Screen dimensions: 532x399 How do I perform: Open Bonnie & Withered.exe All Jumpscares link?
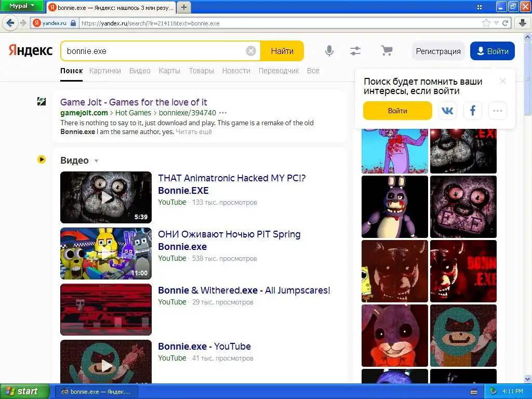coord(244,290)
